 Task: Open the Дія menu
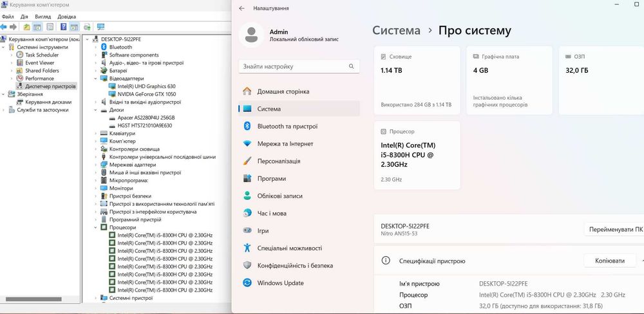pos(24,17)
